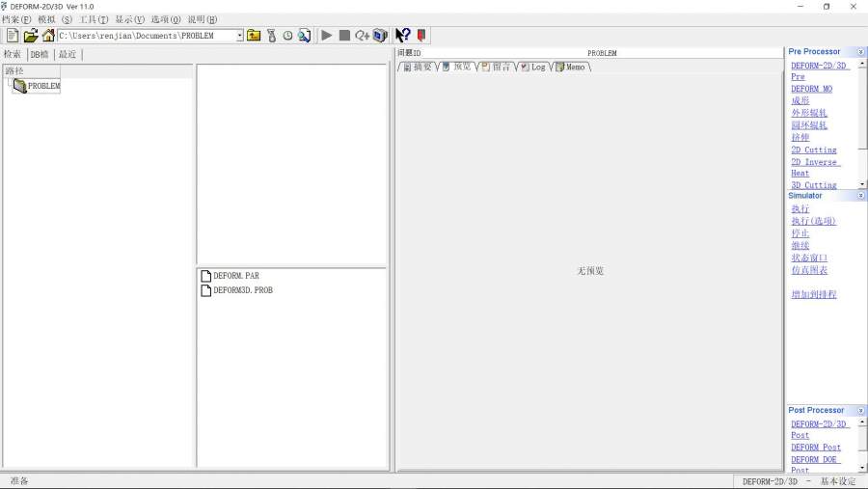Open the DEFORM MO link
Screen dimensions: 868x489
tap(811, 89)
